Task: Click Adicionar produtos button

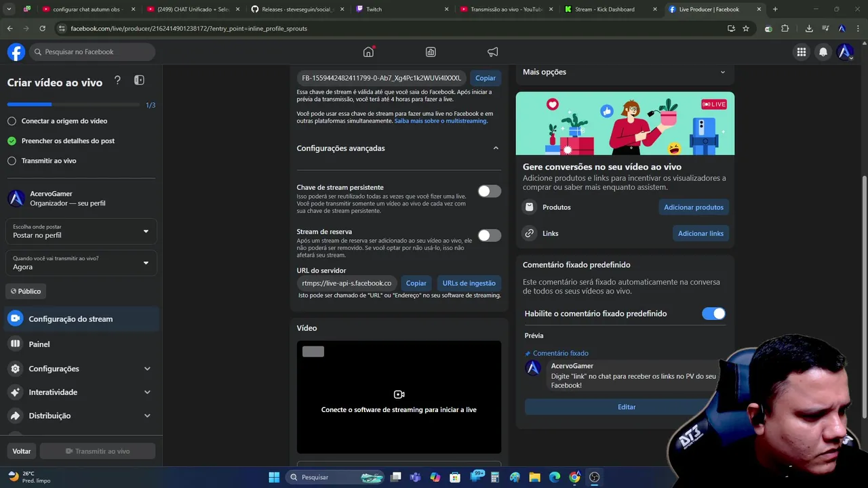Action: pos(694,207)
